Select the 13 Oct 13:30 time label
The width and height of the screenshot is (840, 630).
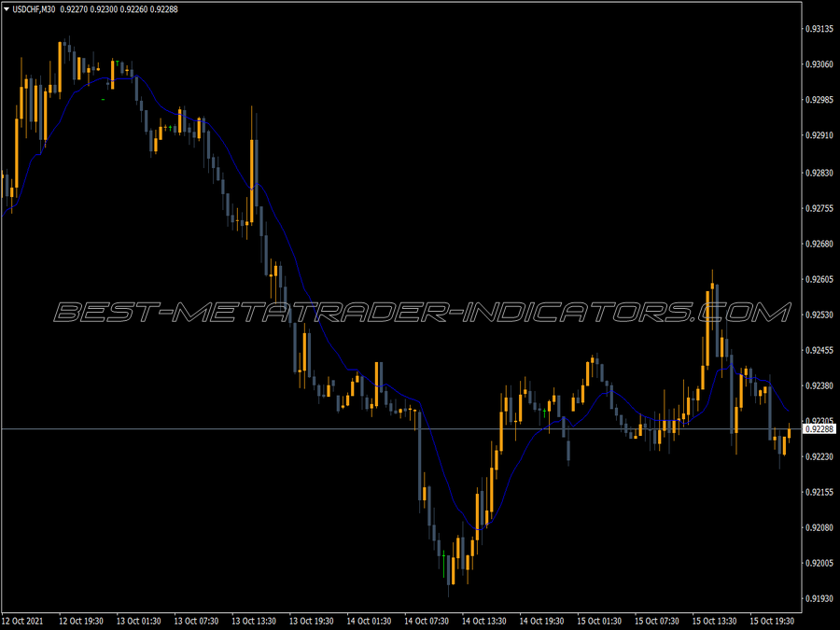(x=254, y=621)
